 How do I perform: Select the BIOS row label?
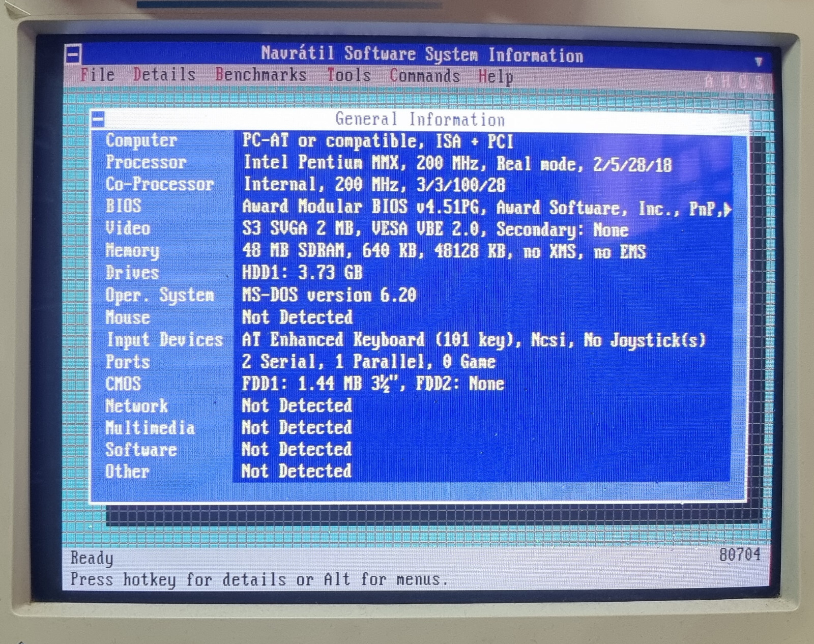coord(123,206)
